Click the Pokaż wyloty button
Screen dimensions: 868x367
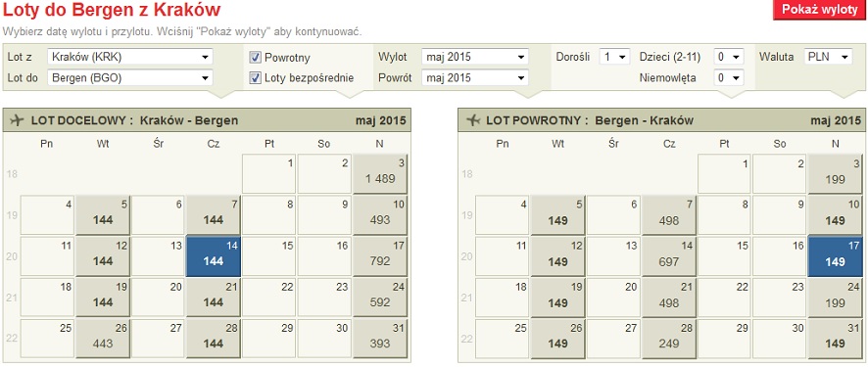820,11
